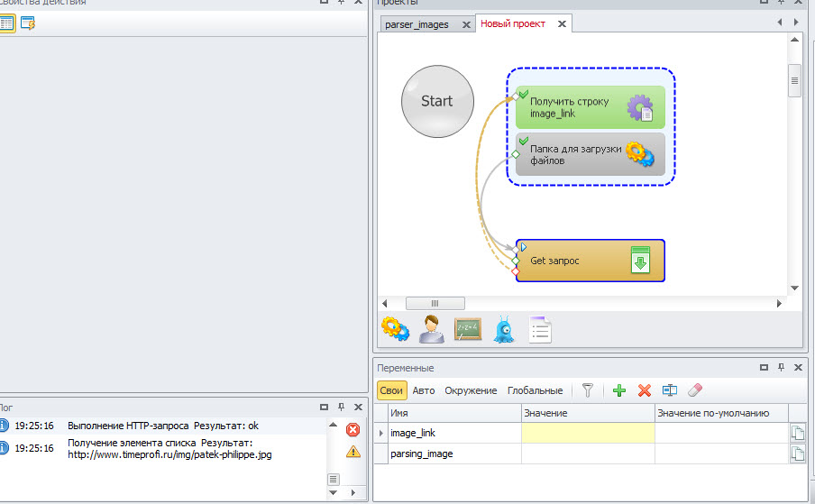
Task: Click the eraser icon in Переменные toolbar
Action: pos(694,390)
